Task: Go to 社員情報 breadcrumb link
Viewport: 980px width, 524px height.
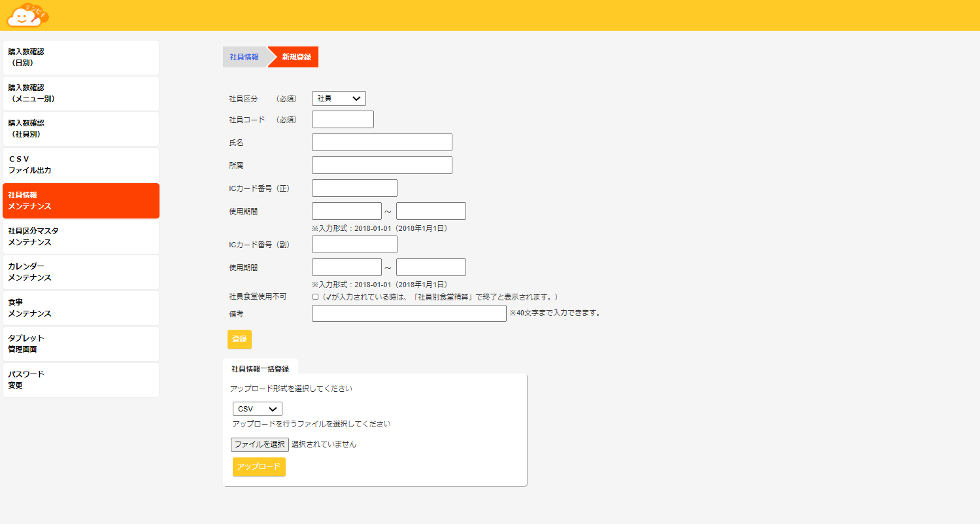Action: 245,57
